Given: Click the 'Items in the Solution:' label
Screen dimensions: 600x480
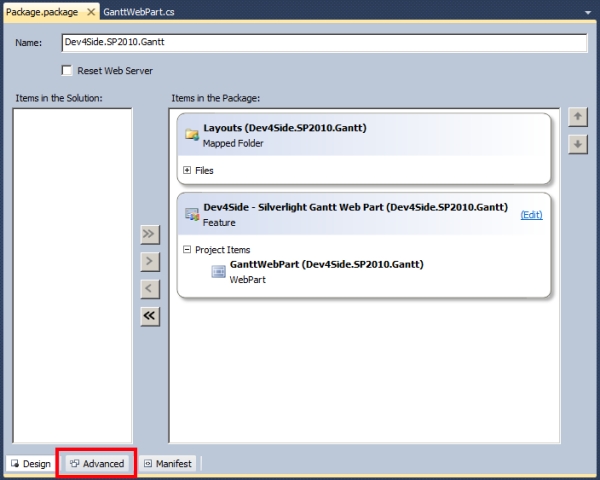Looking at the screenshot, I should (x=59, y=98).
